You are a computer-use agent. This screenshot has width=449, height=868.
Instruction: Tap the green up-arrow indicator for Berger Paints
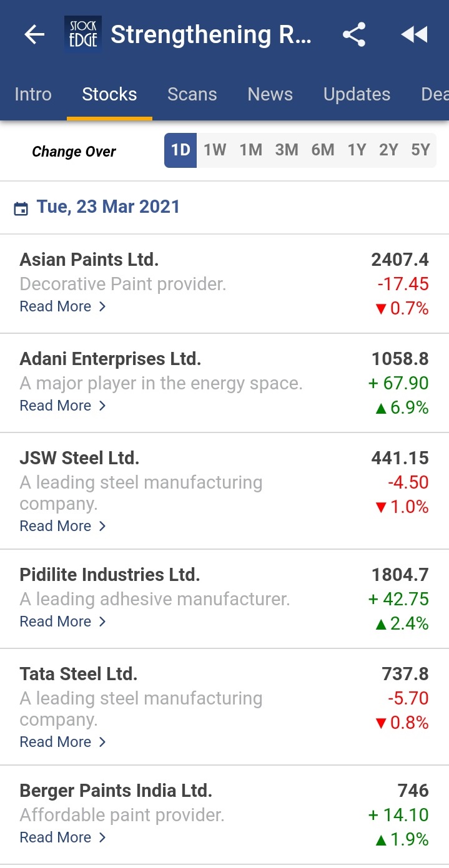point(382,839)
